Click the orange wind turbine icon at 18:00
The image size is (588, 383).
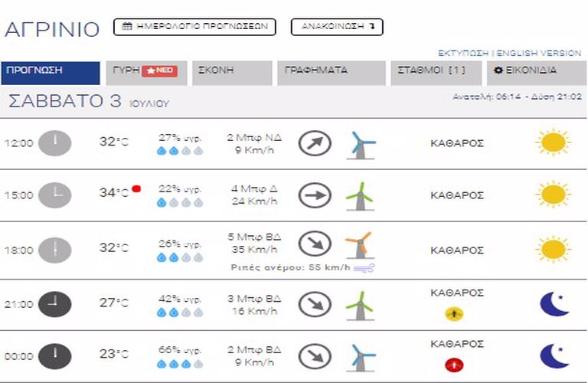(x=358, y=246)
